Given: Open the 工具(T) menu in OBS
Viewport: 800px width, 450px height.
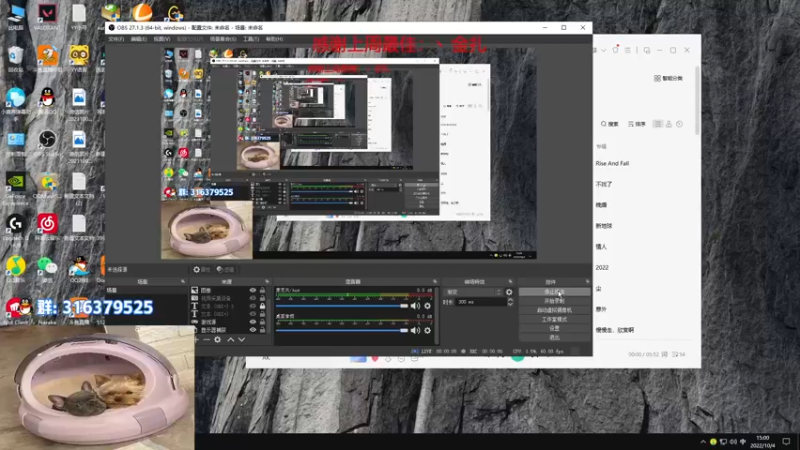Looking at the screenshot, I should pyautogui.click(x=251, y=39).
